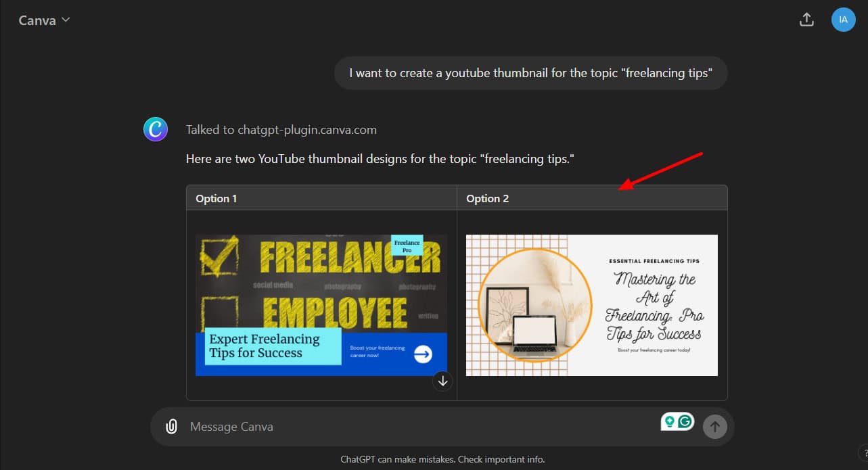This screenshot has width=868, height=470.
Task: Click the white arrow circle in Option 1 design
Action: (423, 354)
